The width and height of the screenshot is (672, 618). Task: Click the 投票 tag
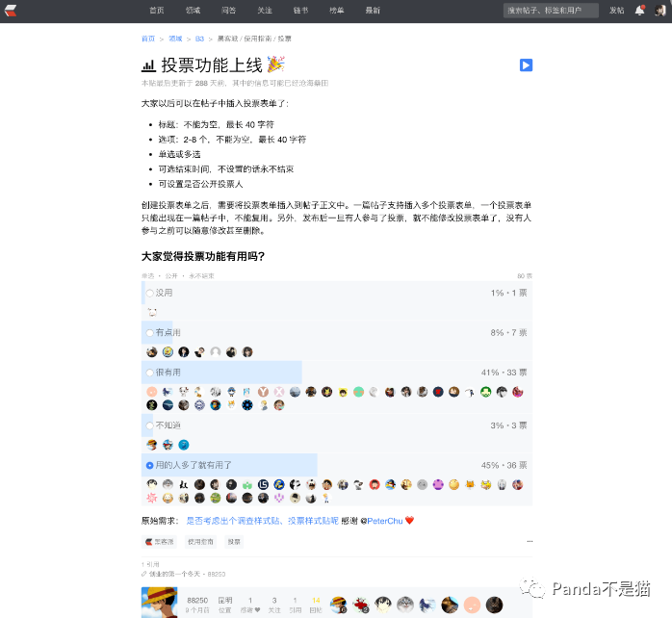[x=234, y=542]
